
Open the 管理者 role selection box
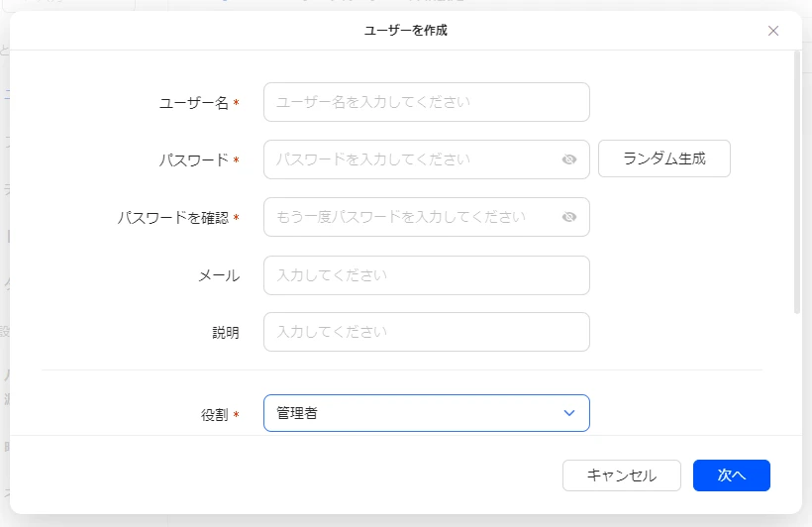coord(416,413)
